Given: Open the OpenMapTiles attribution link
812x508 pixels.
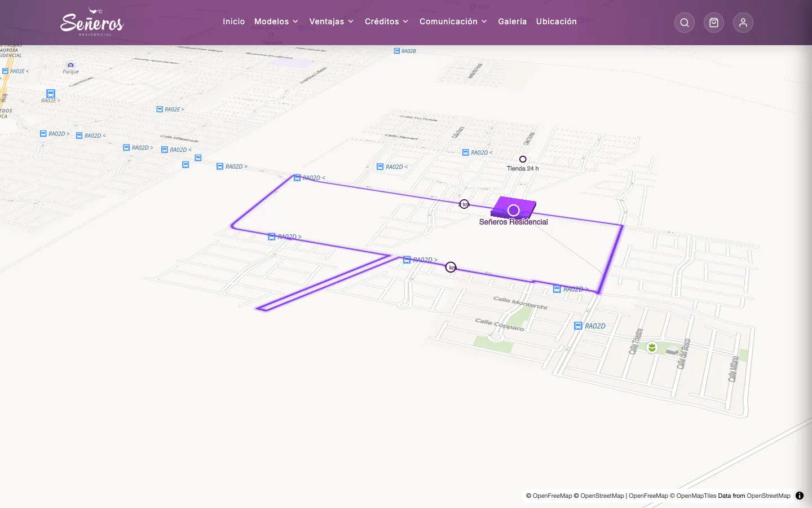Looking at the screenshot, I should [x=696, y=496].
